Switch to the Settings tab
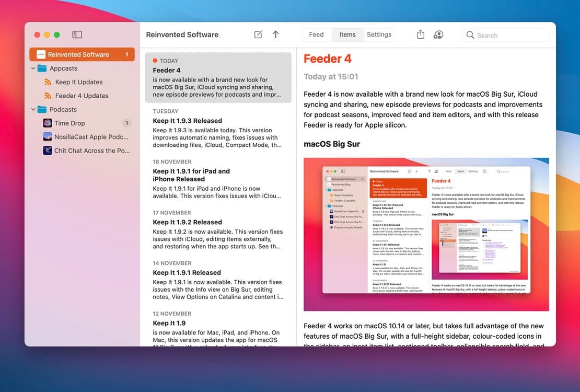 (x=379, y=34)
